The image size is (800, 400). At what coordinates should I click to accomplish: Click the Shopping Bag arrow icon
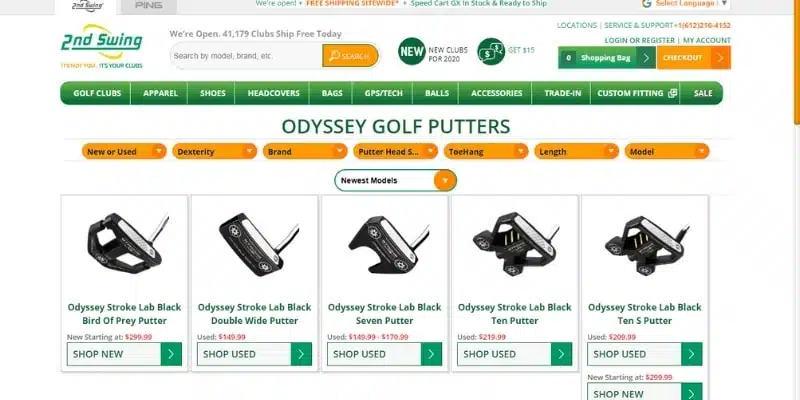pyautogui.click(x=646, y=58)
